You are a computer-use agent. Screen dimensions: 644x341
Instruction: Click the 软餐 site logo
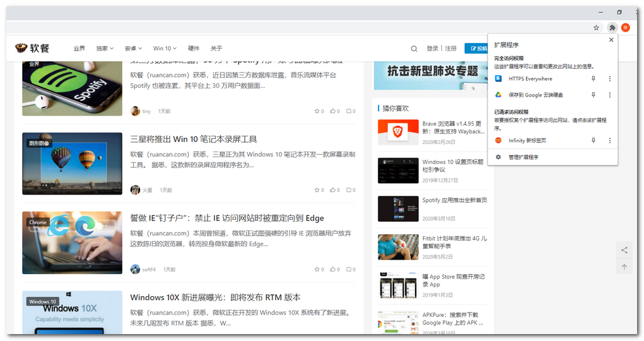32,48
